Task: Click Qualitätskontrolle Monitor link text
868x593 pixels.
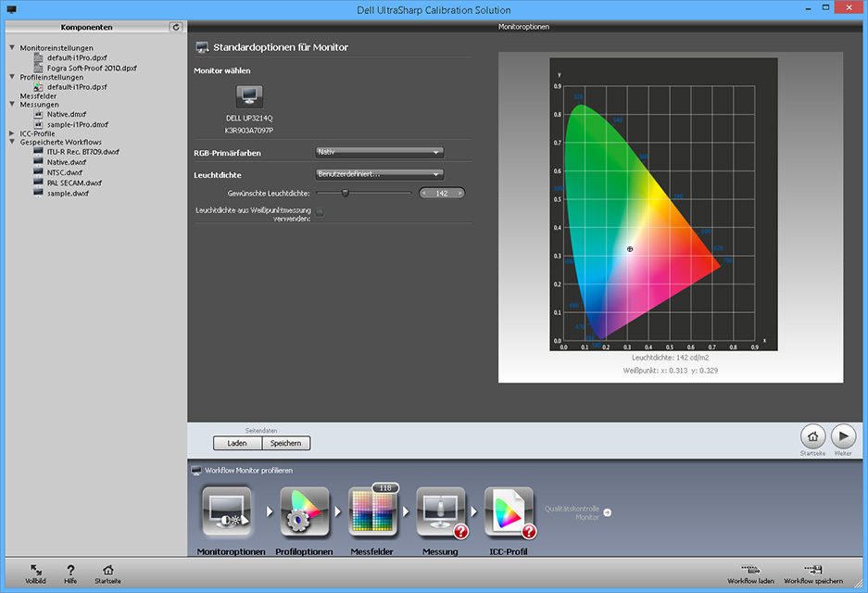Action: pyautogui.click(x=572, y=512)
